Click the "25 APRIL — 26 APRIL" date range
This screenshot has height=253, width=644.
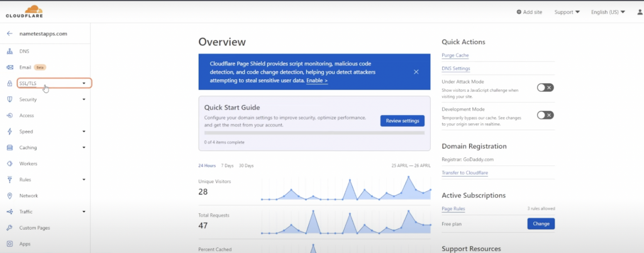pyautogui.click(x=411, y=166)
